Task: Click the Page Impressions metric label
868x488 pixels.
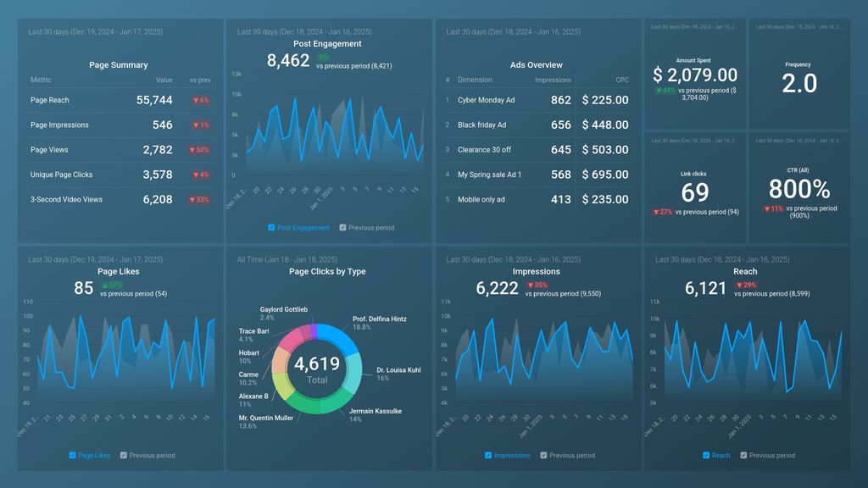Action: pos(59,125)
